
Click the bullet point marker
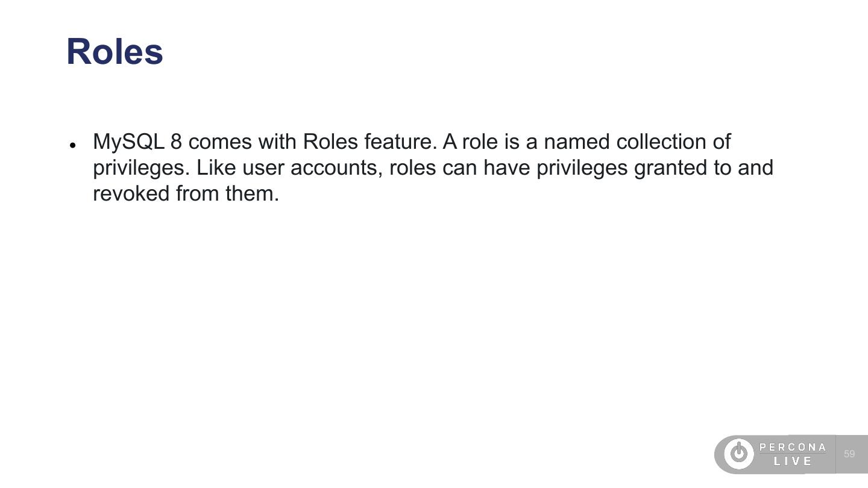(x=72, y=145)
